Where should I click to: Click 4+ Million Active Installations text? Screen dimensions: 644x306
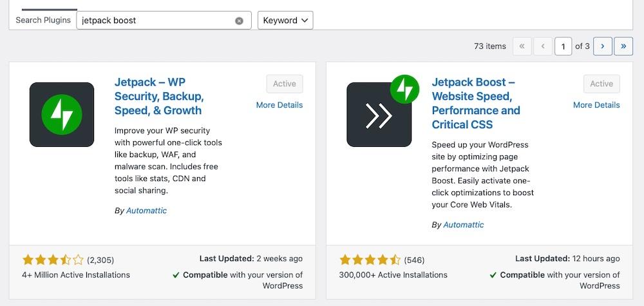tap(76, 275)
